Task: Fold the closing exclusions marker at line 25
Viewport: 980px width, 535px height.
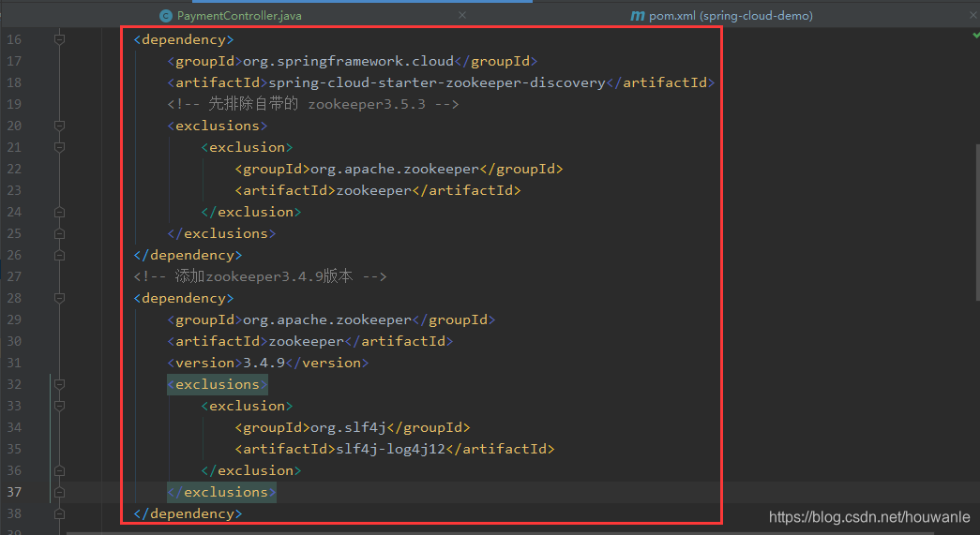Action: [x=59, y=233]
